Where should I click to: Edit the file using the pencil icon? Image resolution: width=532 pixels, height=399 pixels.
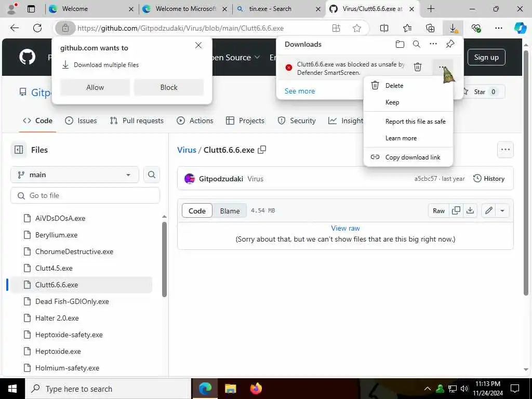pyautogui.click(x=488, y=211)
